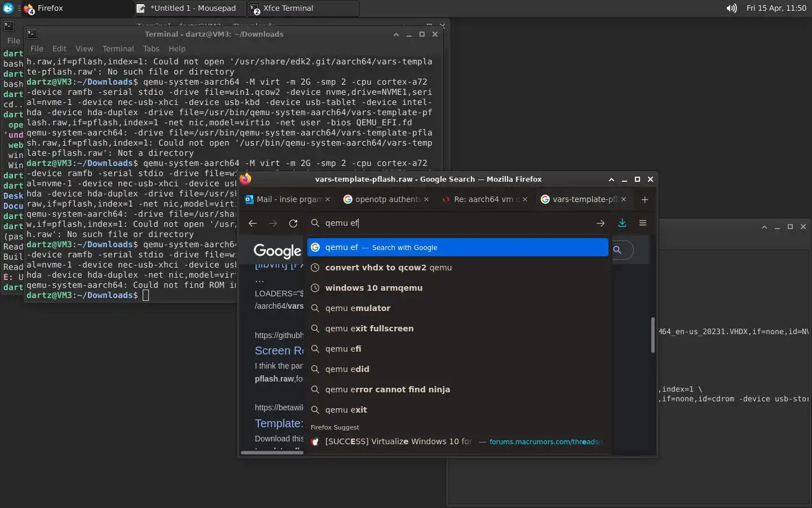Click the terminal icon of the background terminal
This screenshot has width=812, height=508.
tap(8, 25)
